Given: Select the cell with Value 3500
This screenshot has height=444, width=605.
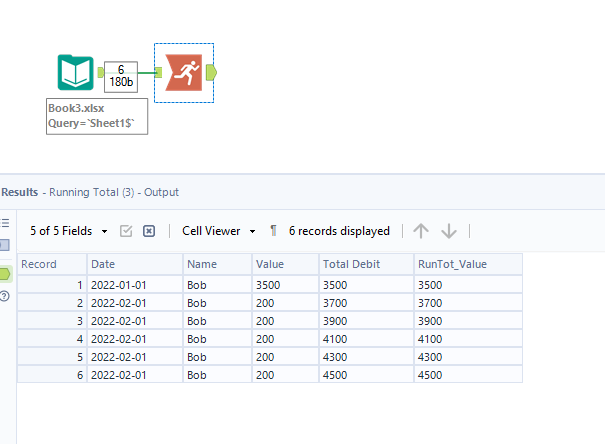Looking at the screenshot, I should click(285, 284).
